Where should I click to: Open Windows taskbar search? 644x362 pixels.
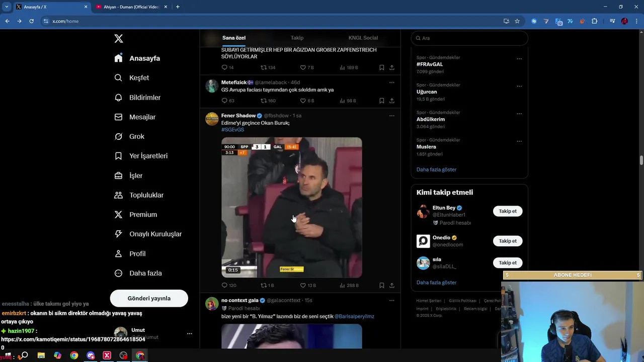pyautogui.click(x=24, y=355)
